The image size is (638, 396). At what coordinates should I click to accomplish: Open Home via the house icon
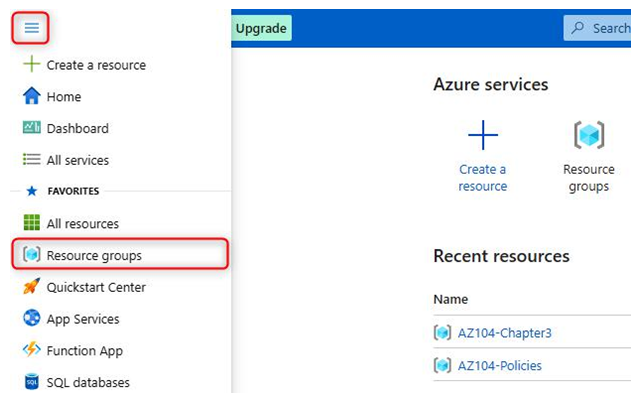coord(31,96)
